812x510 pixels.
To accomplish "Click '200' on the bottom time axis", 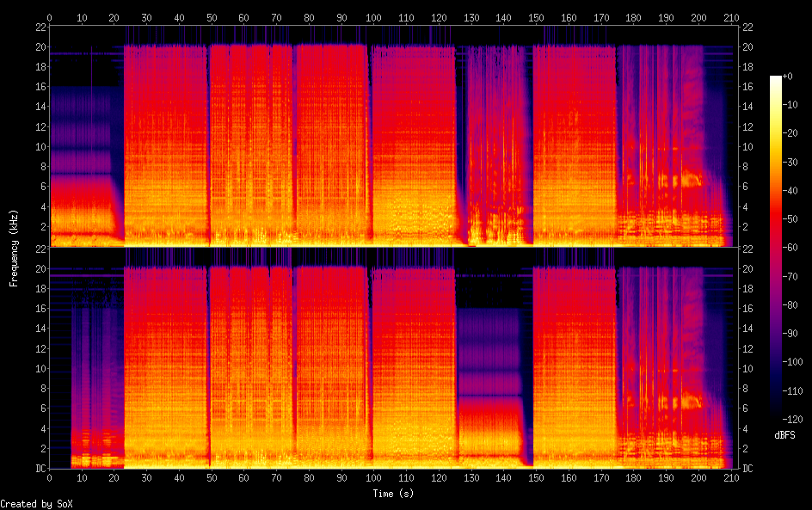I will pyautogui.click(x=698, y=478).
